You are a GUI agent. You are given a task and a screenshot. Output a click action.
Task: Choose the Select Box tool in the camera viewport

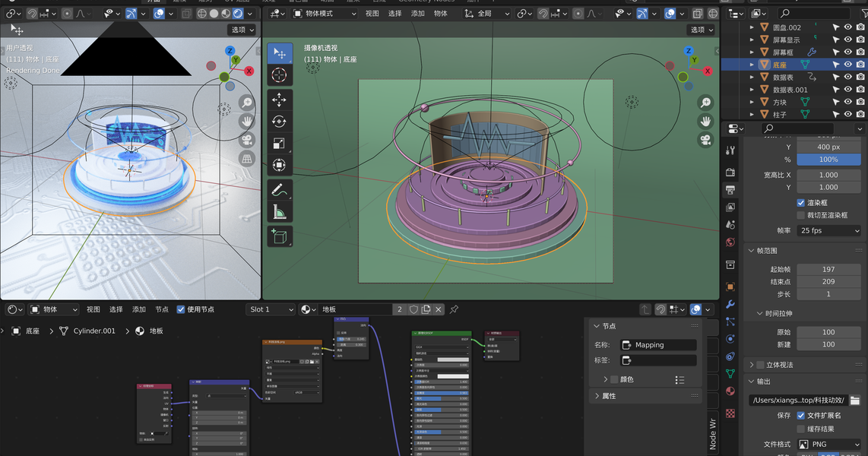[280, 53]
